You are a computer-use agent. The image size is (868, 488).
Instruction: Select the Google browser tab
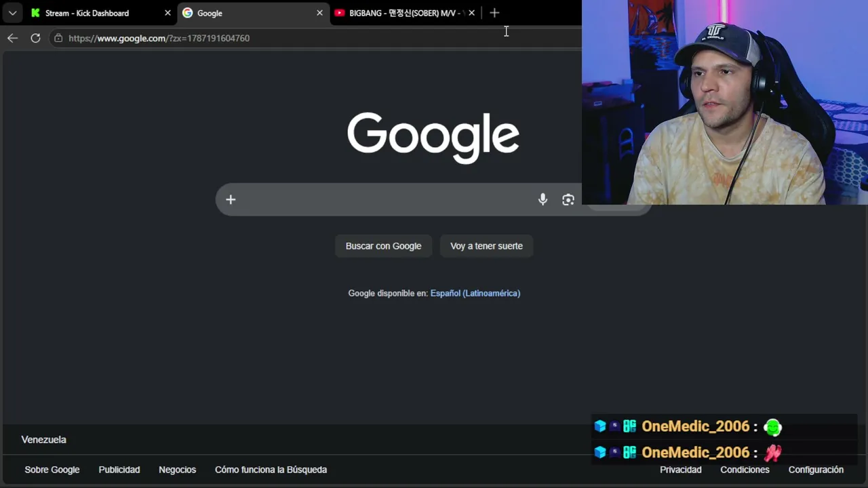[252, 13]
